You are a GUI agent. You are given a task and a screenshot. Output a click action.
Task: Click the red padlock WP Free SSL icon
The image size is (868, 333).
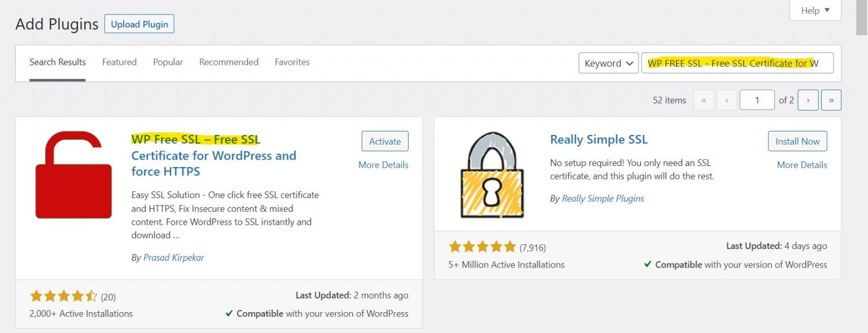(73, 175)
